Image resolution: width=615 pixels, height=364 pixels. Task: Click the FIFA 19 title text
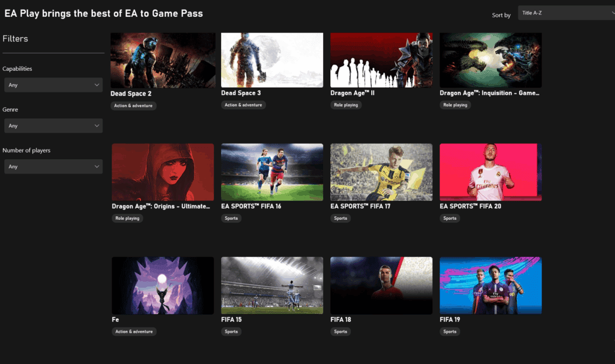tap(450, 320)
